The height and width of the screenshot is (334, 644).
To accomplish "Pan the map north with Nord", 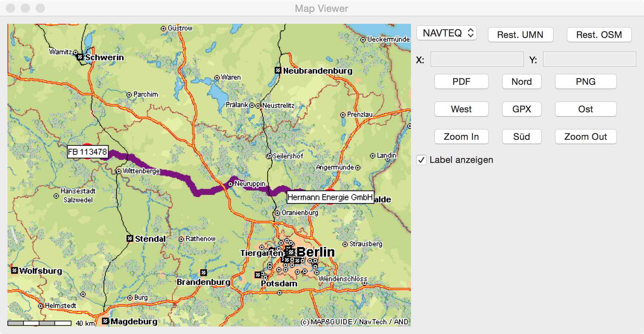I will (522, 81).
